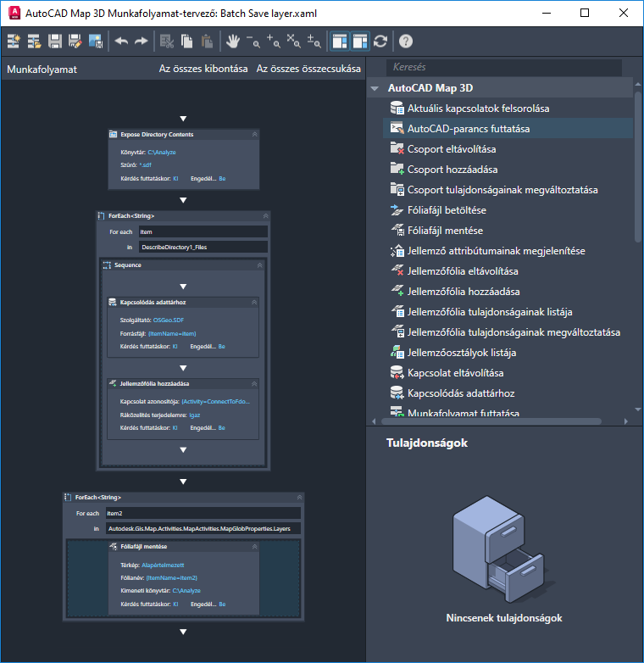
Task: Click the C:\Analyze Könyvtár link
Action: [162, 153]
